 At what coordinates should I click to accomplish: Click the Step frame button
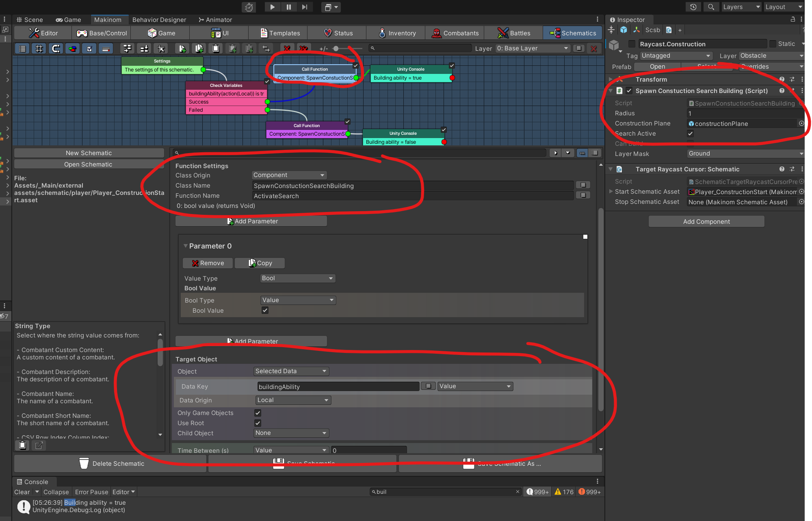[305, 7]
